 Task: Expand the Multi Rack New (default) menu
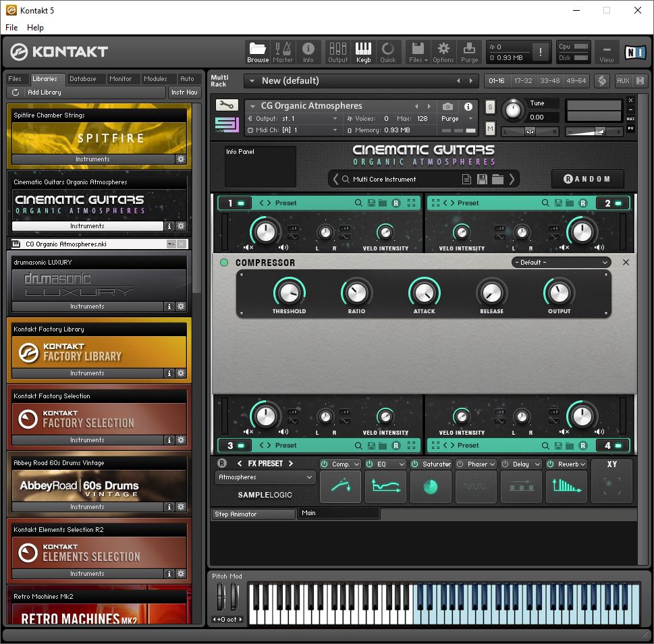[x=252, y=80]
